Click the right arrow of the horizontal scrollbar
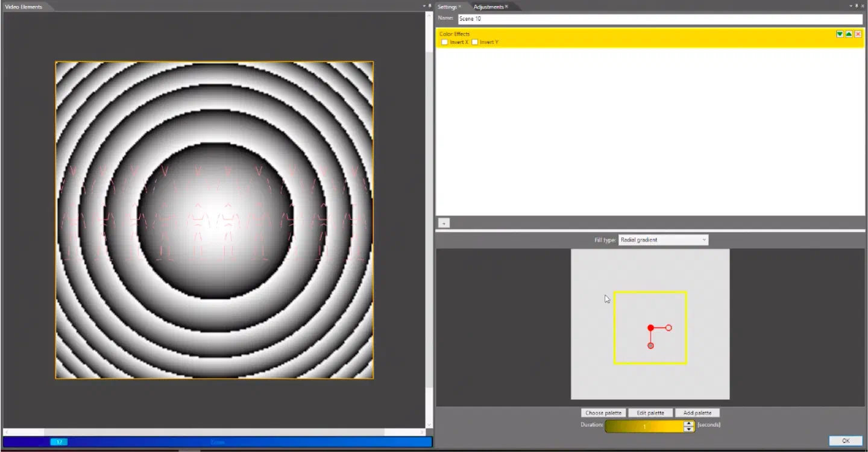This screenshot has width=868, height=452. point(421,432)
